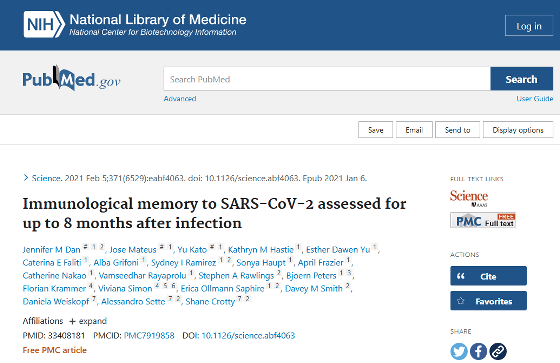Click the NIH logo icon
The width and height of the screenshot is (560, 363).
44,24
